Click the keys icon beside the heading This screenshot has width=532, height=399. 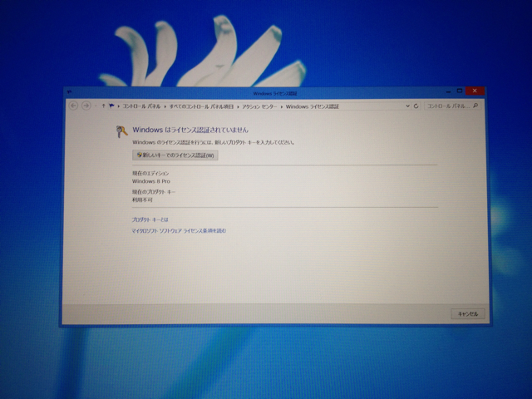tap(121, 131)
